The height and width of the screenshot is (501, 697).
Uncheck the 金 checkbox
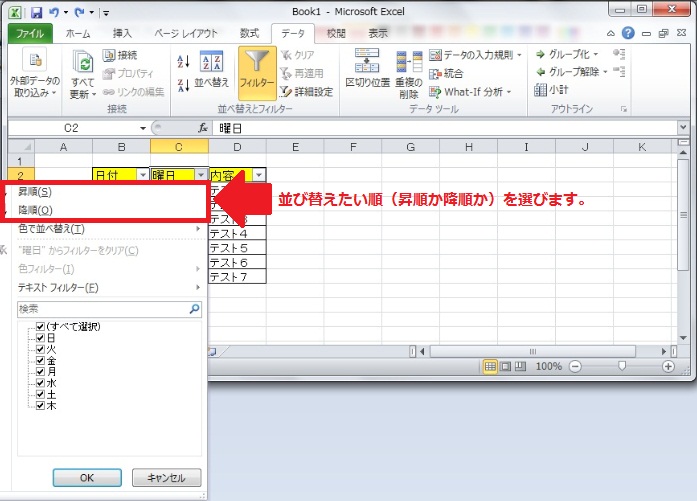(x=40, y=361)
